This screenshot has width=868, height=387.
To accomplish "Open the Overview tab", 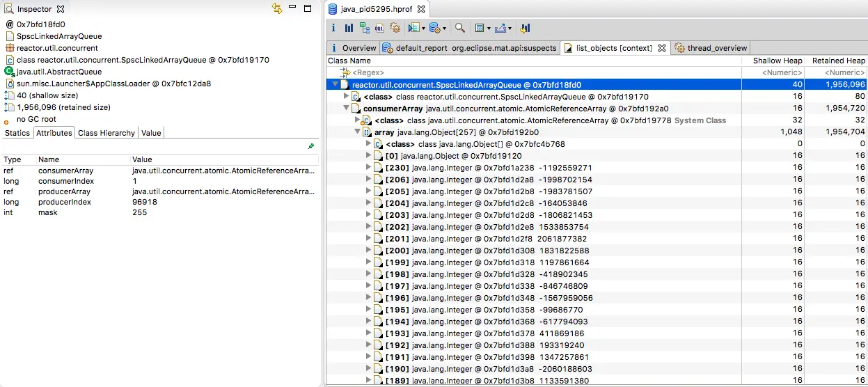I will tap(354, 48).
